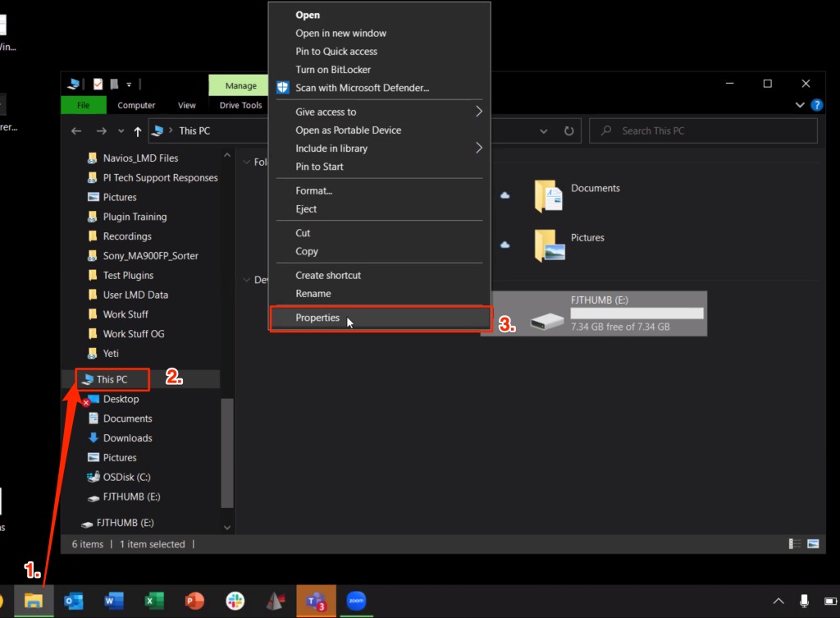Image resolution: width=840 pixels, height=618 pixels.
Task: Click the Search This PC field
Action: tap(704, 131)
